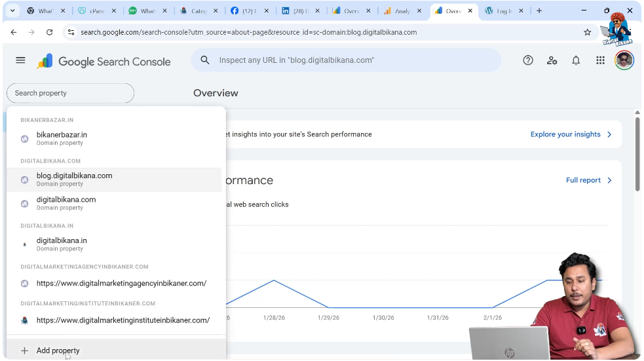Click BIKANERBAZAR.IN group header
This screenshot has width=644, height=361.
[x=47, y=120]
